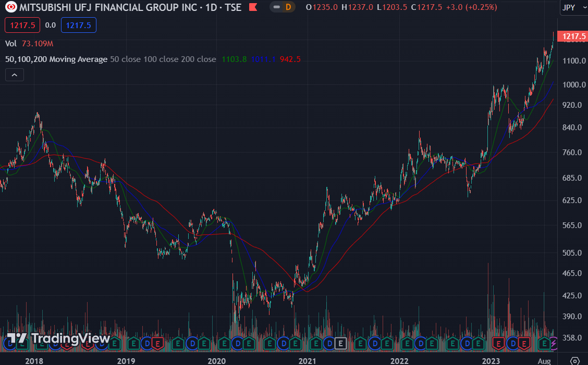Click the L1203.5 low price value

click(392, 7)
